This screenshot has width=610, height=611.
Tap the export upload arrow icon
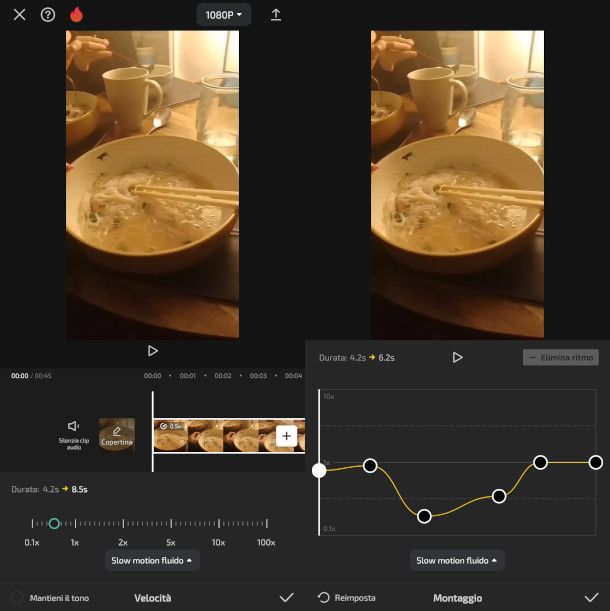coord(276,15)
